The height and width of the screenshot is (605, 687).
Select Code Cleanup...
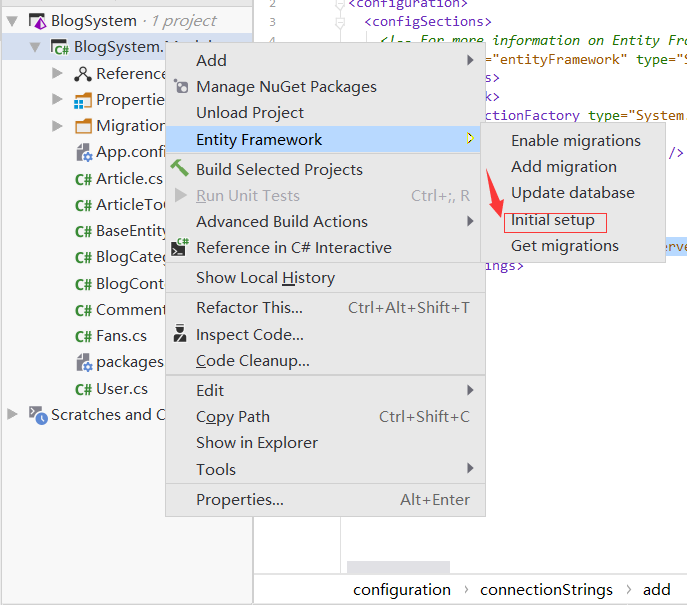click(x=325, y=361)
